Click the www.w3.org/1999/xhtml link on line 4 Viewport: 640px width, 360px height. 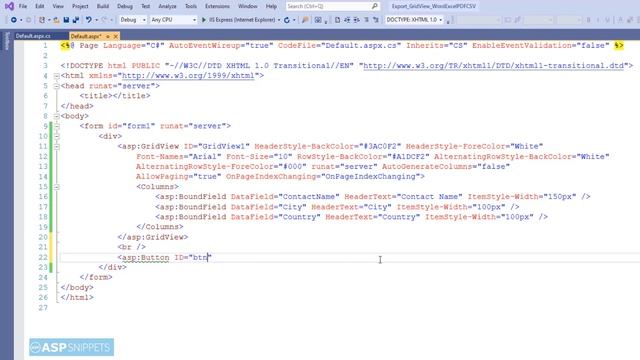(x=188, y=76)
